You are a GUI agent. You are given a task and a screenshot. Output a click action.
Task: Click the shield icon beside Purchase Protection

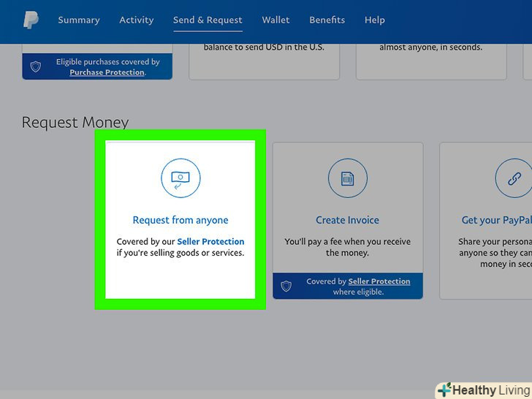pos(36,66)
